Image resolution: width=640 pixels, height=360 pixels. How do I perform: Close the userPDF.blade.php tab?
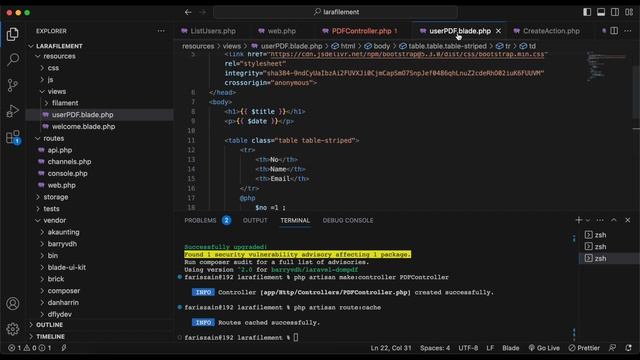(x=498, y=31)
